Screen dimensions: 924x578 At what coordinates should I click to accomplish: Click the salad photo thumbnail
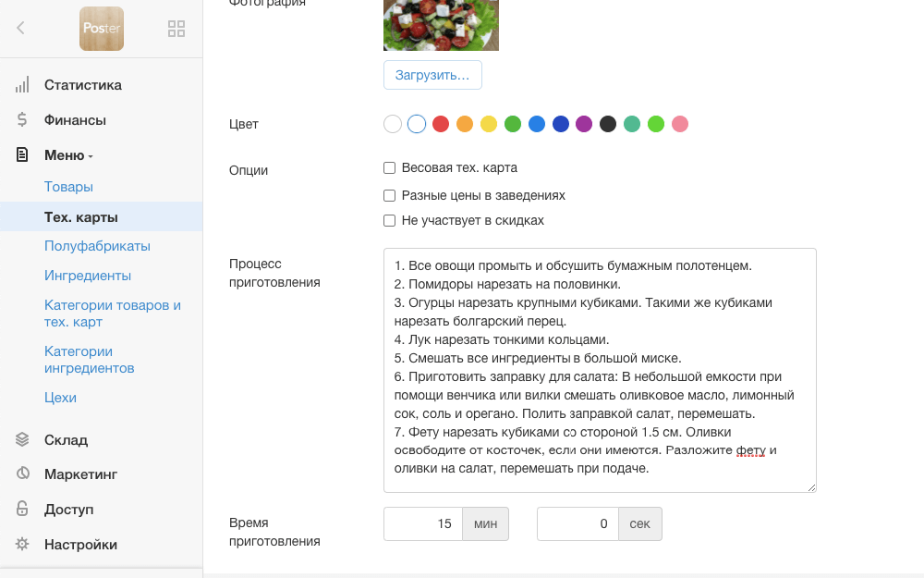pos(441,25)
